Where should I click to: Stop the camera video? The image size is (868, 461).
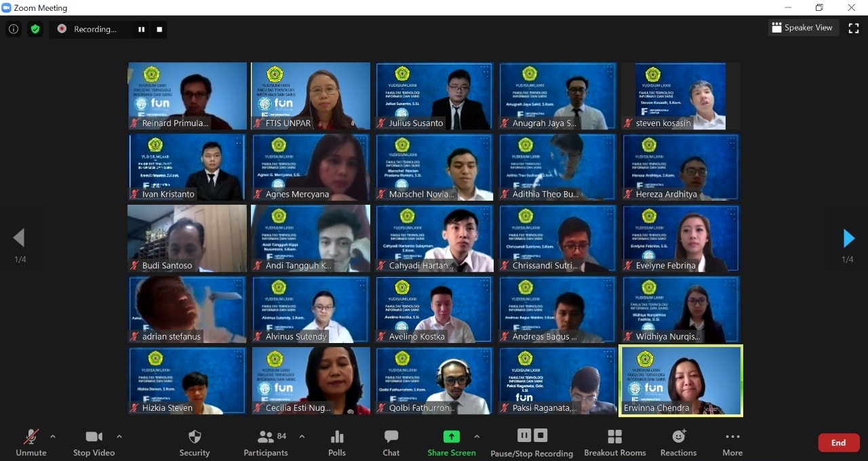tap(94, 442)
